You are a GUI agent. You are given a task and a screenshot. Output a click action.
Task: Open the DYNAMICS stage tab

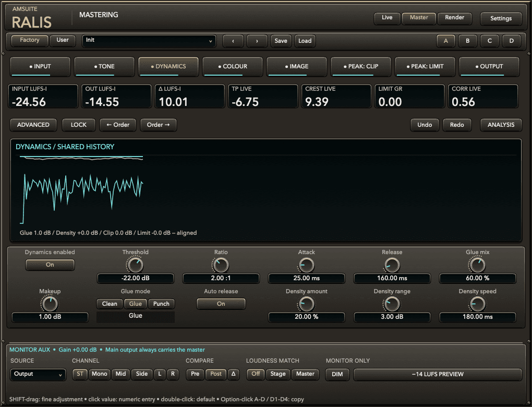coord(168,67)
